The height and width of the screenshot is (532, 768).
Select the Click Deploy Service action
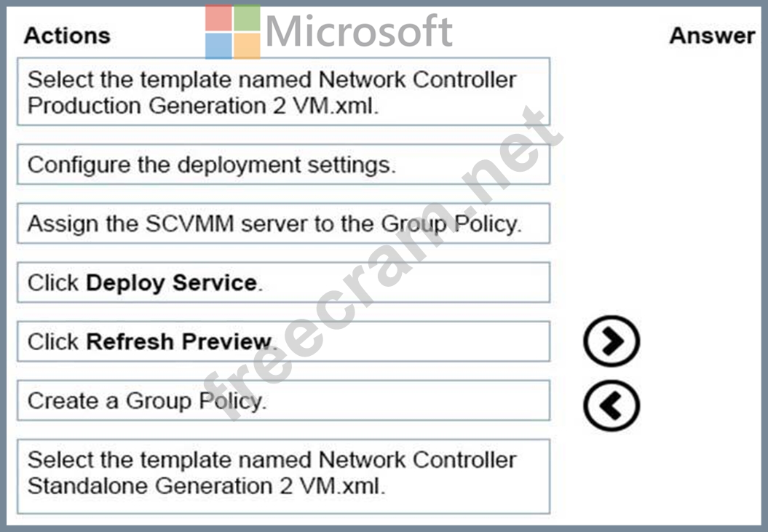[x=284, y=282]
